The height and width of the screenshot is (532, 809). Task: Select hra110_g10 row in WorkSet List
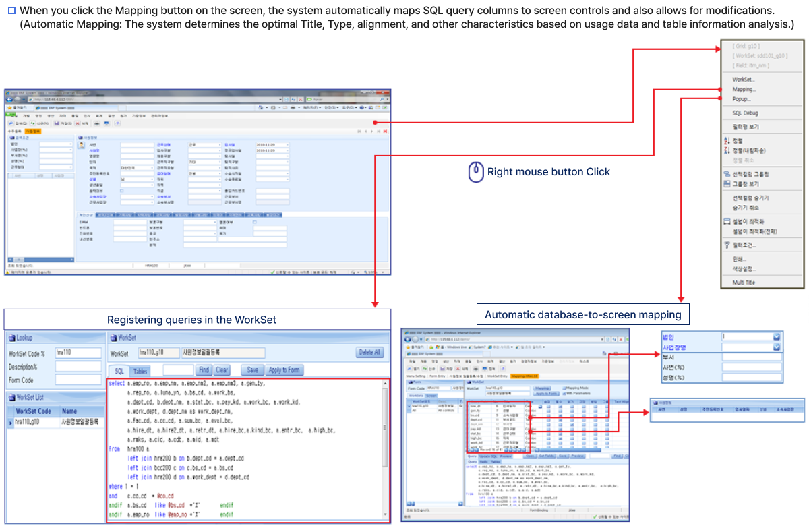[x=55, y=422]
